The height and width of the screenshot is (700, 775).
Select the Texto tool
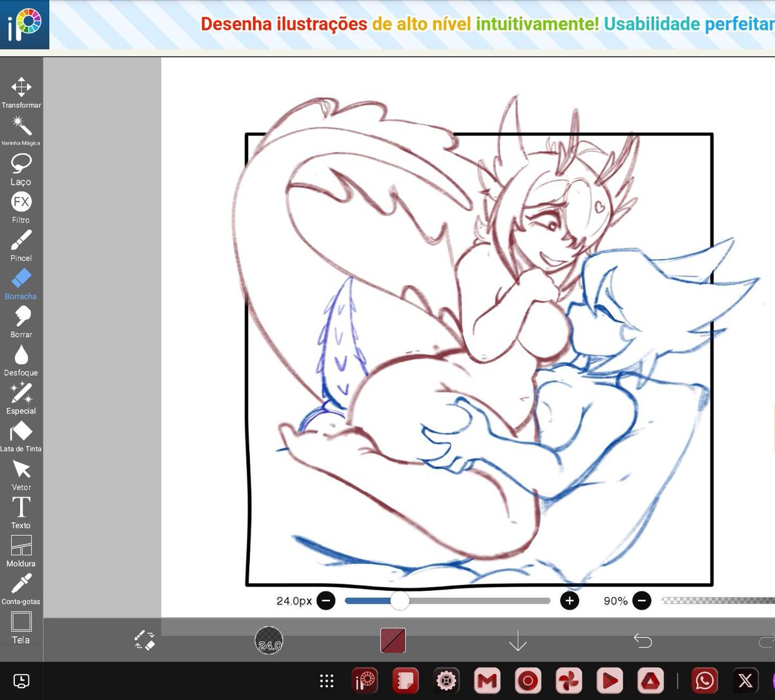(21, 513)
